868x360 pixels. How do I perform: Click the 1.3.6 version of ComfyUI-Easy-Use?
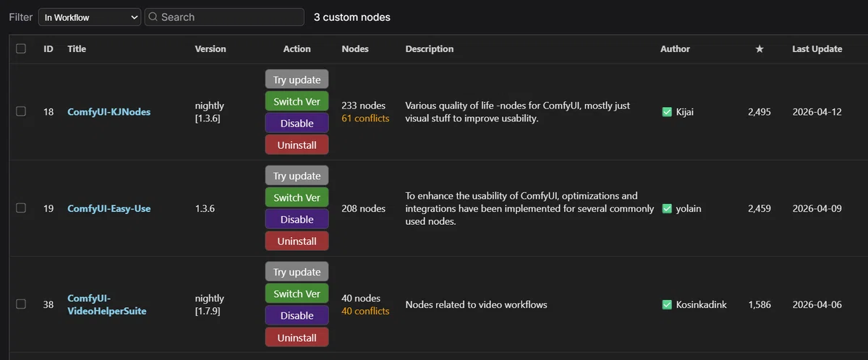pos(205,208)
